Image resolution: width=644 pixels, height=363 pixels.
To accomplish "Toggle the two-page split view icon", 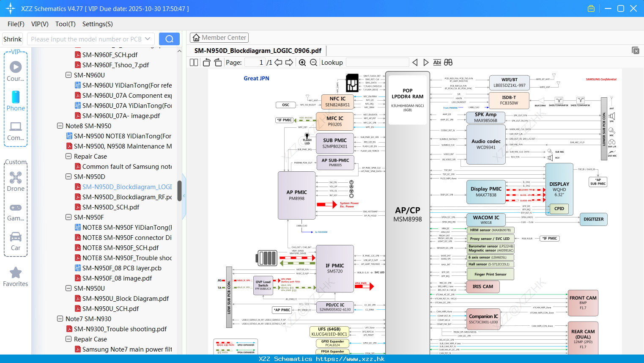I will (x=194, y=62).
